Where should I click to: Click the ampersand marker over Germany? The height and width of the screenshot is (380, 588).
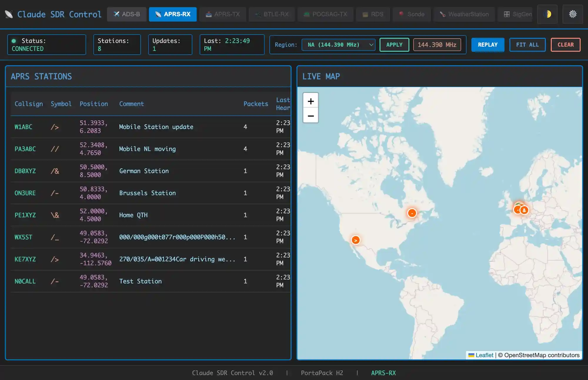(x=524, y=210)
